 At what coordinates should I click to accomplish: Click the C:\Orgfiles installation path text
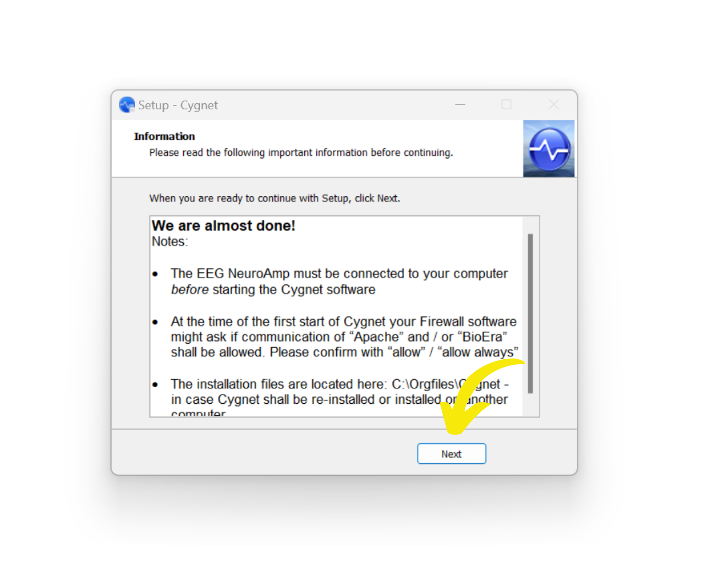[x=446, y=384]
